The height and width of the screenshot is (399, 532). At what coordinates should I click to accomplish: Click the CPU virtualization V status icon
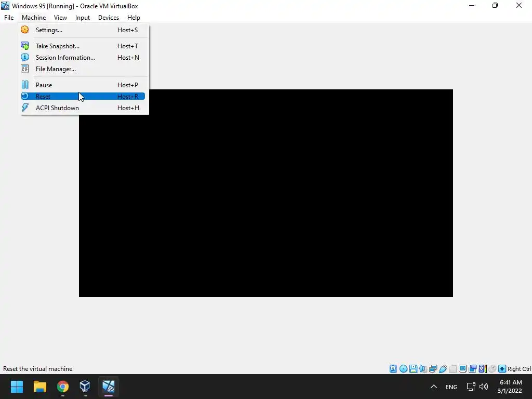click(x=483, y=369)
